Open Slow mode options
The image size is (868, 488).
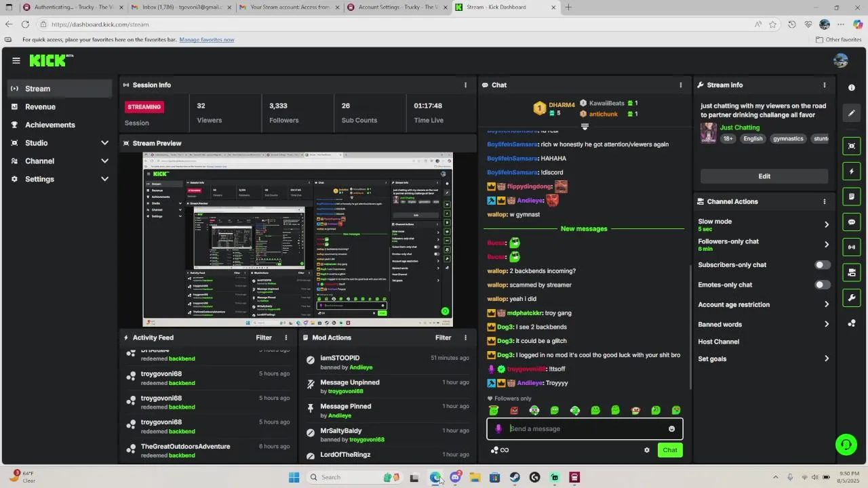[764, 224]
